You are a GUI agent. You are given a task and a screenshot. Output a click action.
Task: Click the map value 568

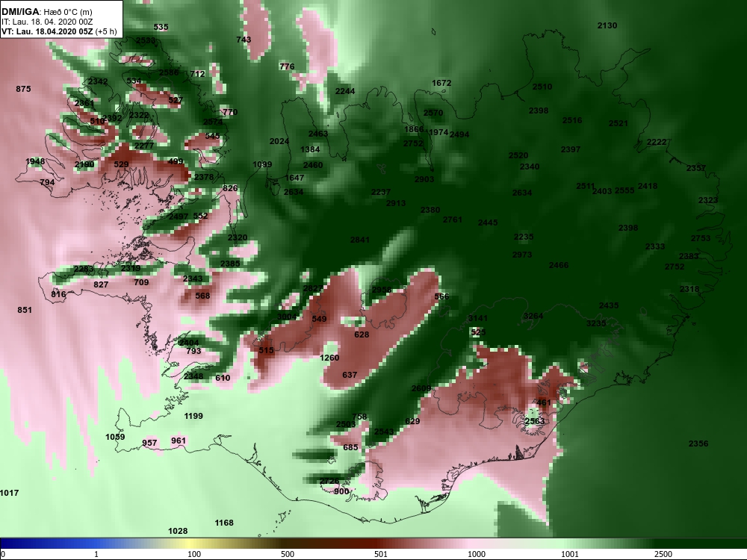click(202, 296)
